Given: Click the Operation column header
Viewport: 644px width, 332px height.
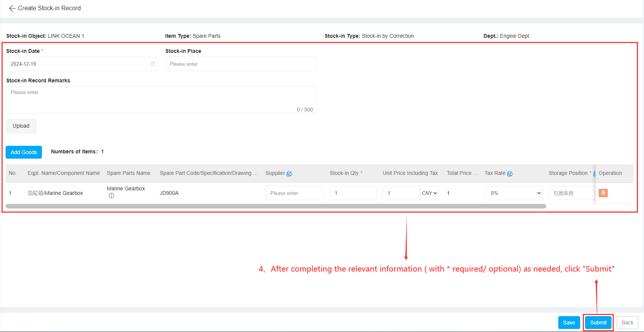Looking at the screenshot, I should tap(610, 173).
